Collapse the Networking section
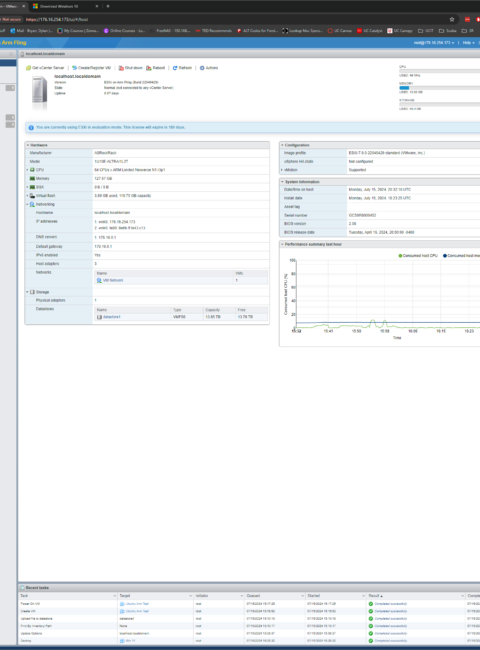The width and height of the screenshot is (480, 650). coord(28,204)
